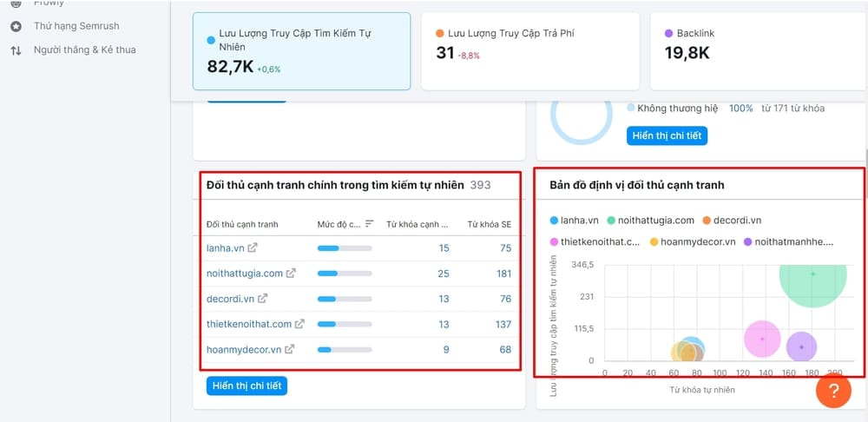Viewport: 868px width, 422px height.
Task: Toggle thietkenoithat.c... legend dot in map
Action: coord(554,242)
